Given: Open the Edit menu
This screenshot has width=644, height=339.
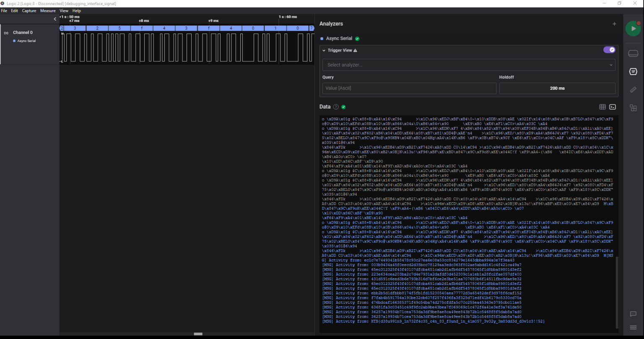Looking at the screenshot, I should click(14, 11).
